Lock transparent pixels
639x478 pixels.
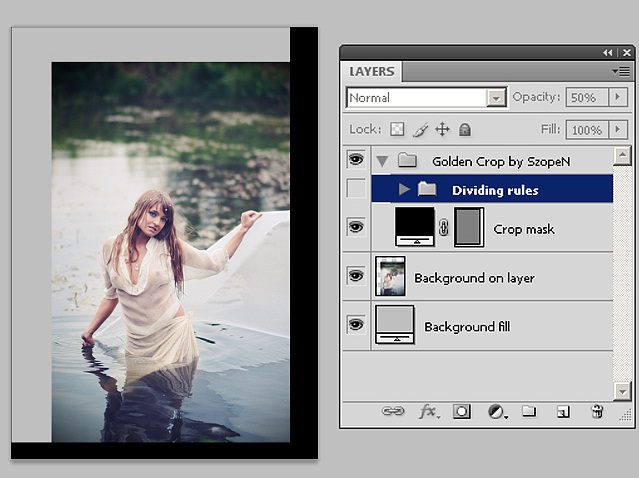(x=397, y=130)
